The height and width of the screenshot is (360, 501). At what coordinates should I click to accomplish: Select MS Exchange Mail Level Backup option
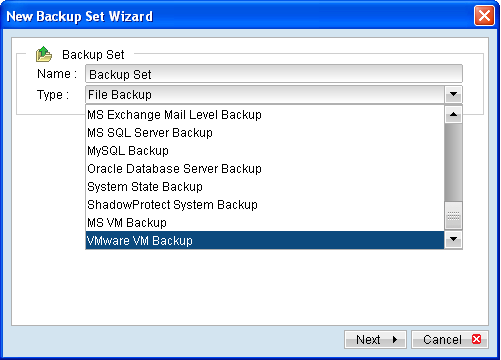click(x=265, y=115)
